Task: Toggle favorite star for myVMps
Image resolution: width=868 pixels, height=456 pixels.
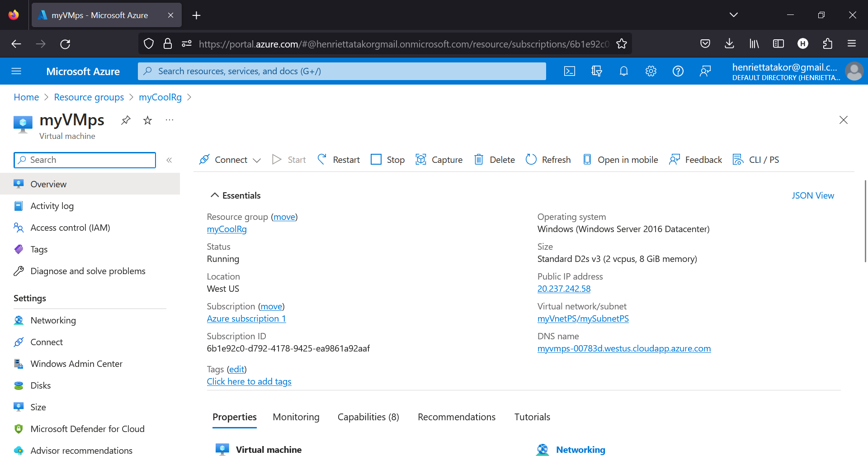Action: pos(147,120)
